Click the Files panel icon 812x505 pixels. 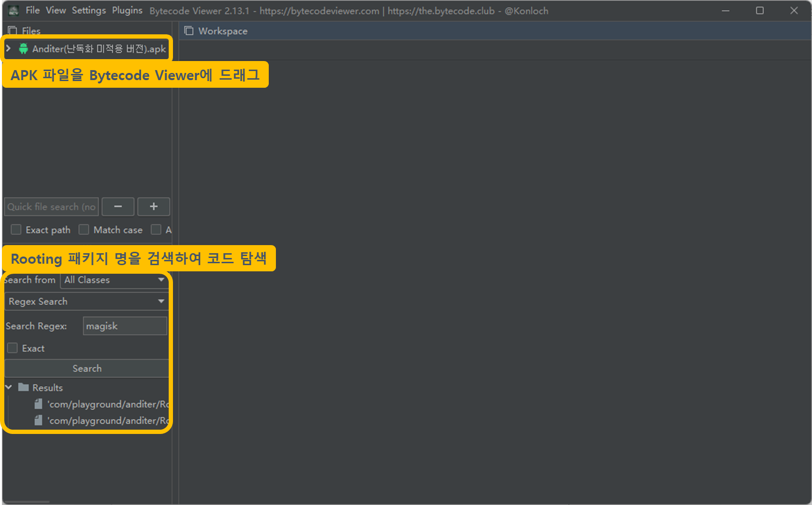(12, 31)
